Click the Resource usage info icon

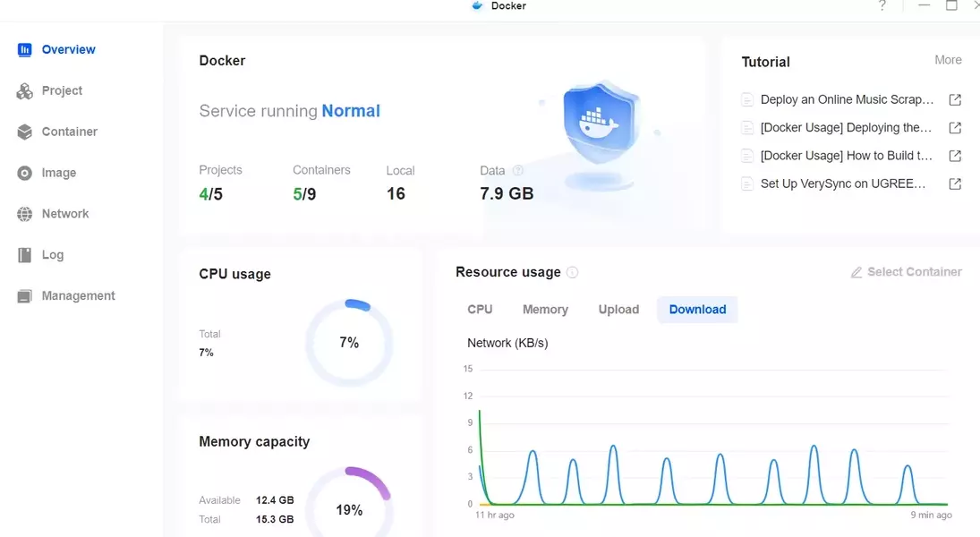(572, 273)
